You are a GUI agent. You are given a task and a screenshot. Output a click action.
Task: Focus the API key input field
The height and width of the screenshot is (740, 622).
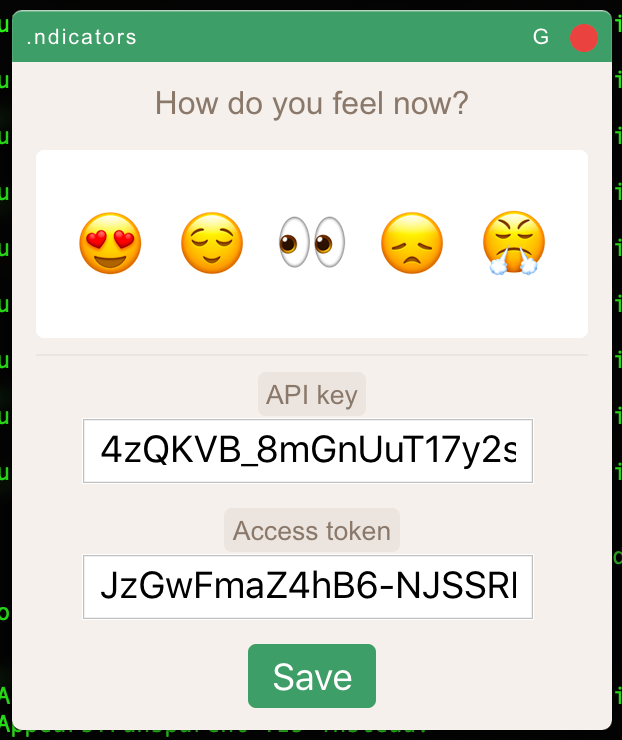pos(308,451)
